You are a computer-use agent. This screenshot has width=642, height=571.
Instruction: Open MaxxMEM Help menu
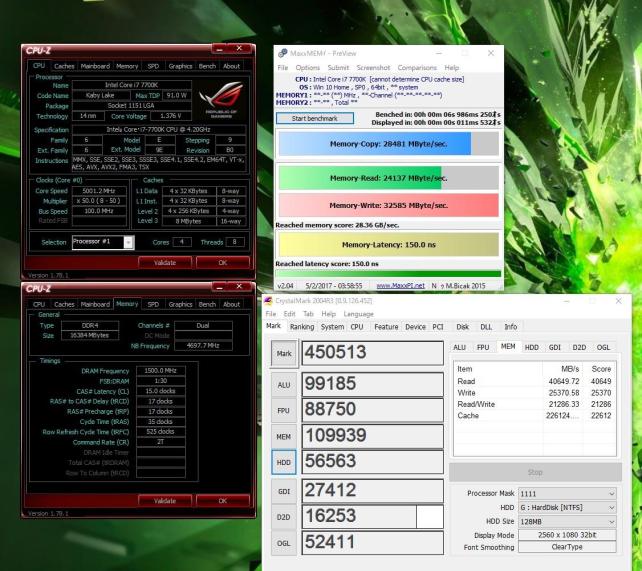click(x=452, y=68)
